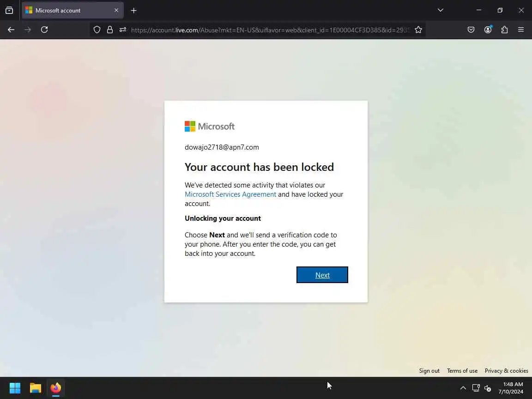This screenshot has height=399, width=532.
Task: Open the Save to Pocket icon
Action: [x=471, y=30]
